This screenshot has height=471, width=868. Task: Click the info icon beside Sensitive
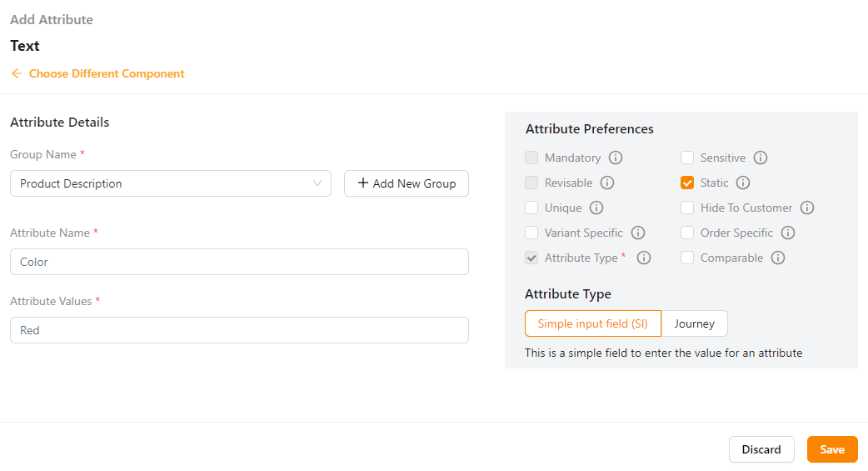pyautogui.click(x=761, y=158)
